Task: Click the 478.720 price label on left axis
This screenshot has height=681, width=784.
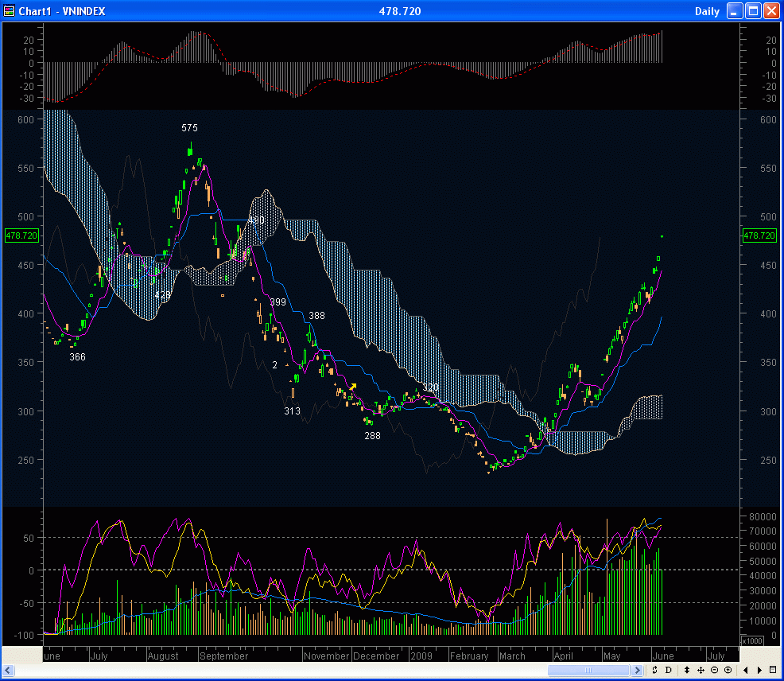Action: (x=21, y=235)
